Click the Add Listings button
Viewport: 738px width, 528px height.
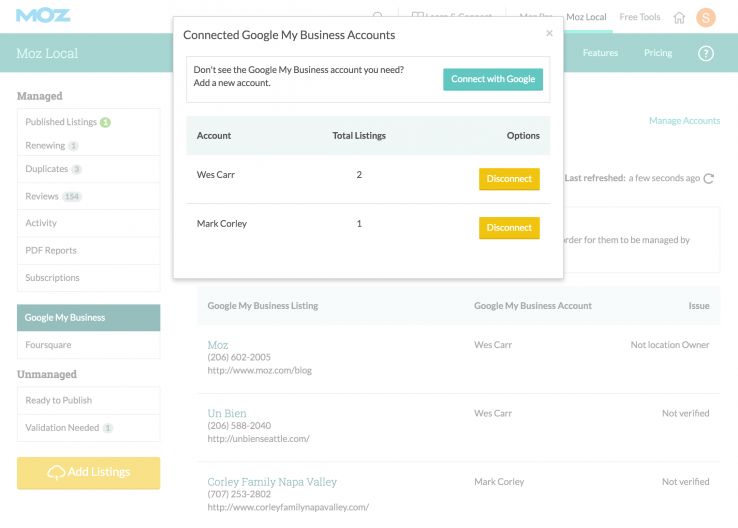pos(88,473)
